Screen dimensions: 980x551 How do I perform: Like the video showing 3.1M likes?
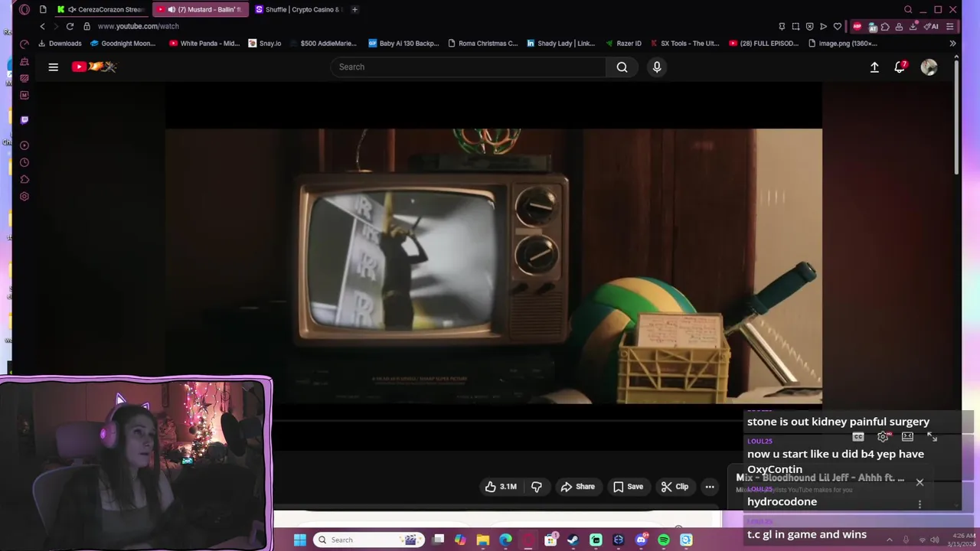[x=501, y=487]
